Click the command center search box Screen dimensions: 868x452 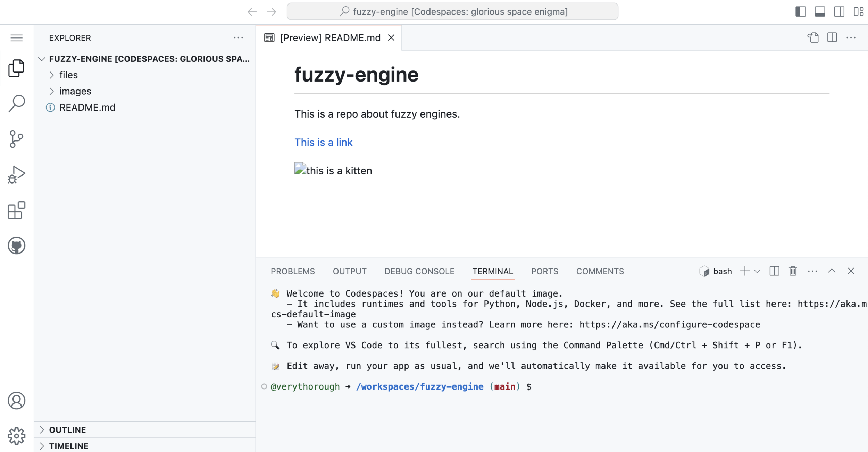[452, 11]
